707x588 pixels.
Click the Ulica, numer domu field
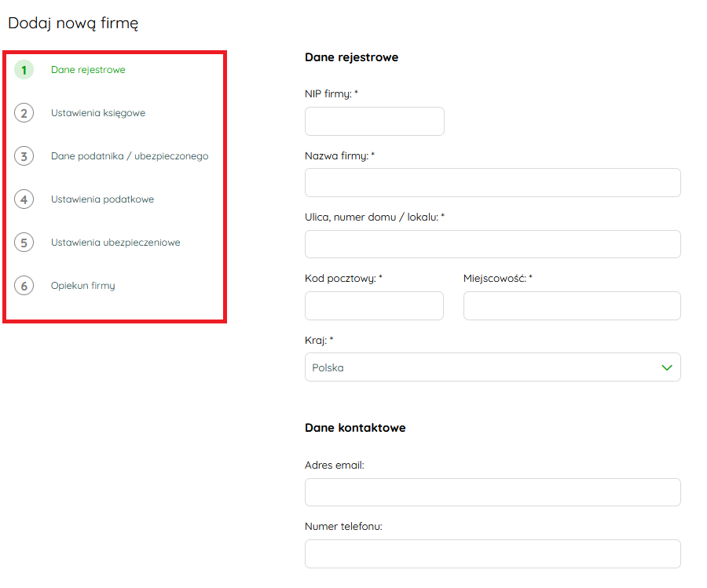coord(493,244)
